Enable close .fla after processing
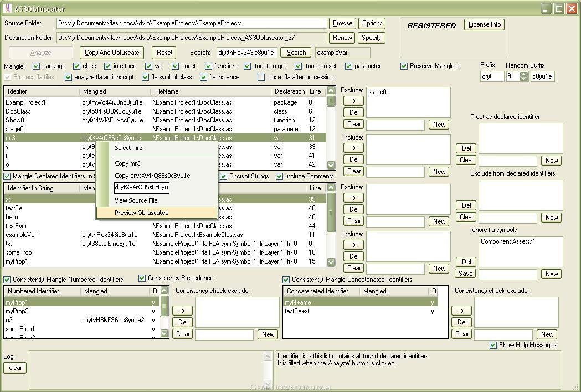Screen dimensions: 581x392 261,77
